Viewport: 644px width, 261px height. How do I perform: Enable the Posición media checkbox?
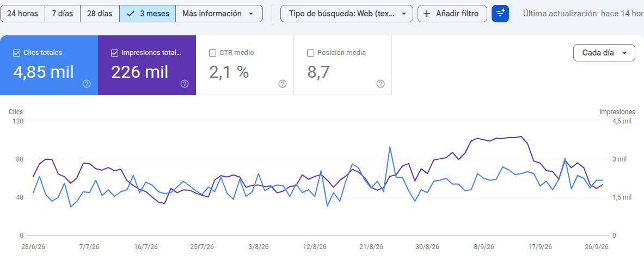310,53
